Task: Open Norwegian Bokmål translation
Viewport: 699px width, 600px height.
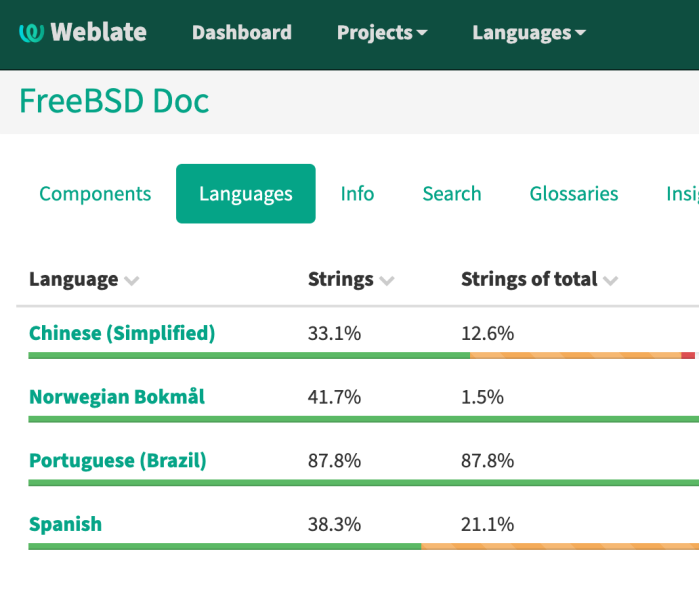Action: point(117,397)
